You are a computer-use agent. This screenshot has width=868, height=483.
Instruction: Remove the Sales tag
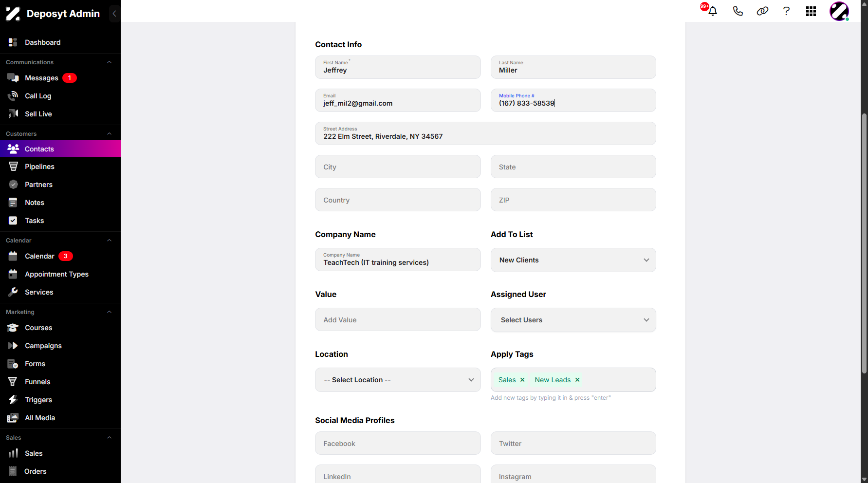click(522, 380)
